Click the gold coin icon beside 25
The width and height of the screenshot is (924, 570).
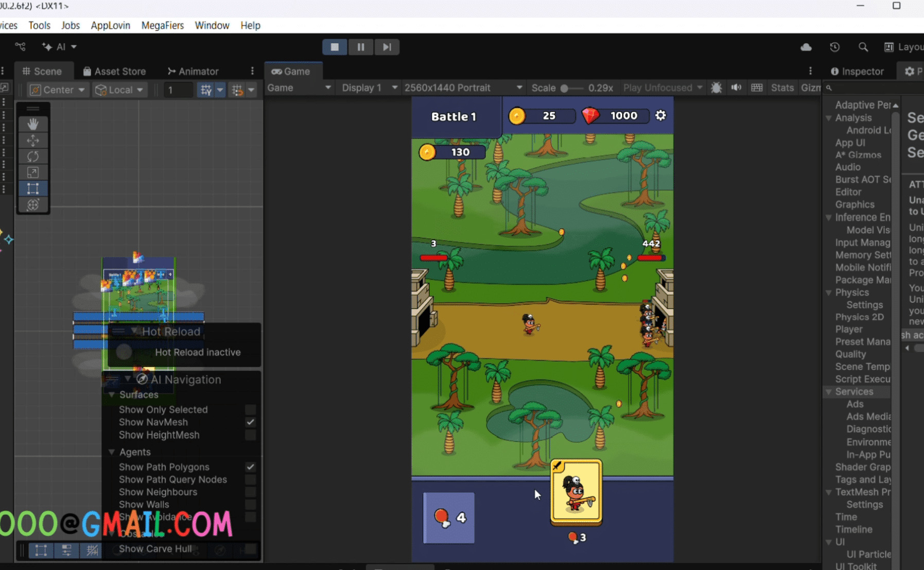[x=517, y=116]
